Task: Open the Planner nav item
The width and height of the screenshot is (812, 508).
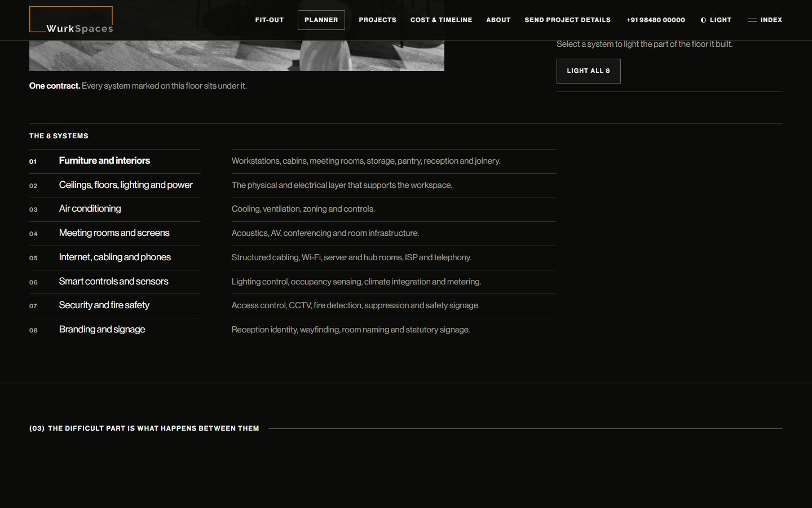Action: [321, 20]
